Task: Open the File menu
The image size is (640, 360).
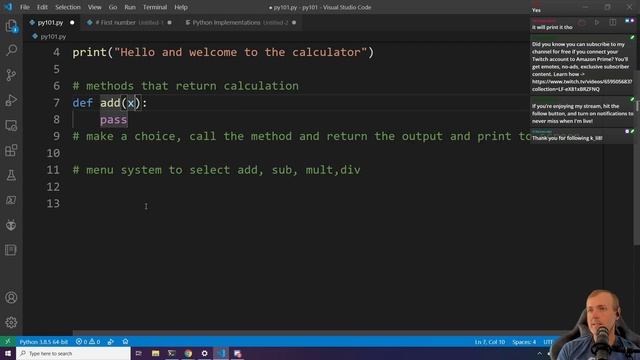Action: [x=25, y=7]
